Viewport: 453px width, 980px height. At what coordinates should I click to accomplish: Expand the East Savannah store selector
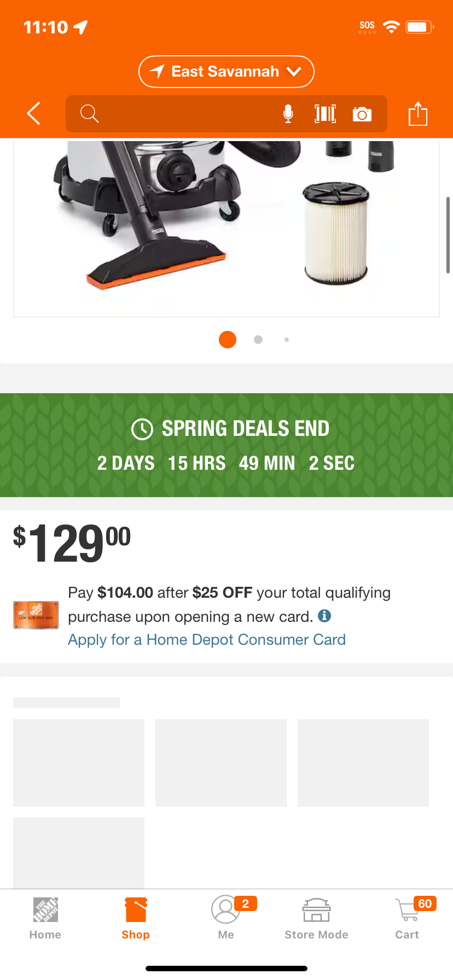[226, 72]
